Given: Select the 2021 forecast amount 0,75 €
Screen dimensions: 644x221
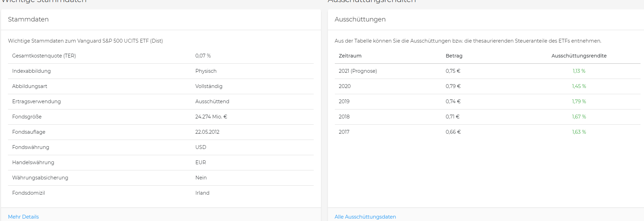Looking at the screenshot, I should 453,71.
